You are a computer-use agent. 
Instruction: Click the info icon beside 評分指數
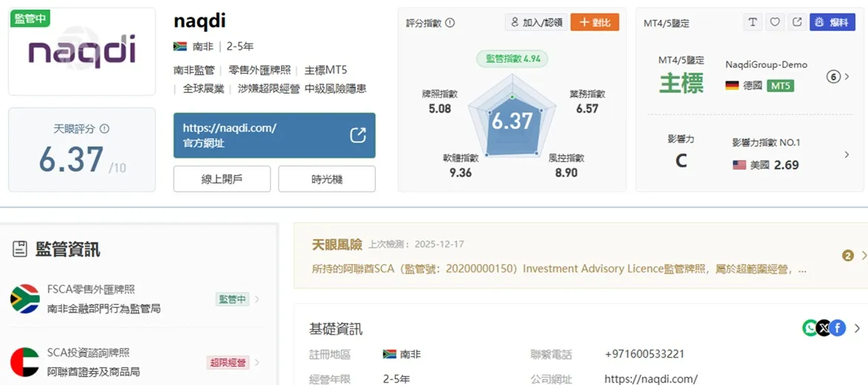pyautogui.click(x=450, y=23)
